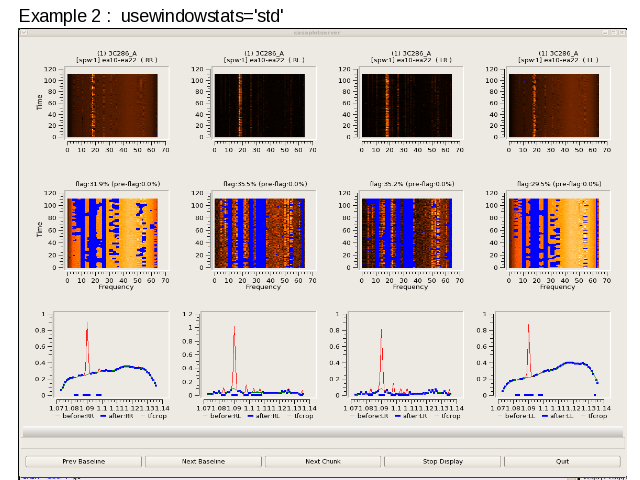
Task: Click the 'after:RR' legend entry
Action: tap(117, 416)
